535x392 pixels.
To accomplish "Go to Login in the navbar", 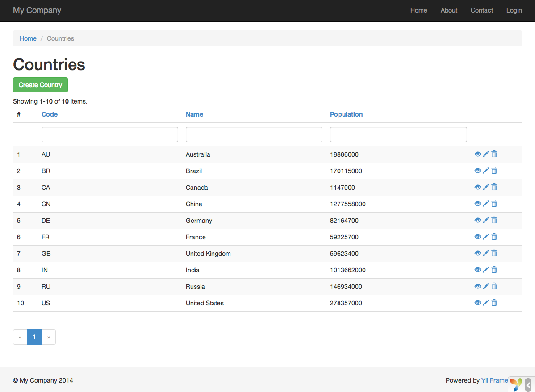I will click(514, 10).
